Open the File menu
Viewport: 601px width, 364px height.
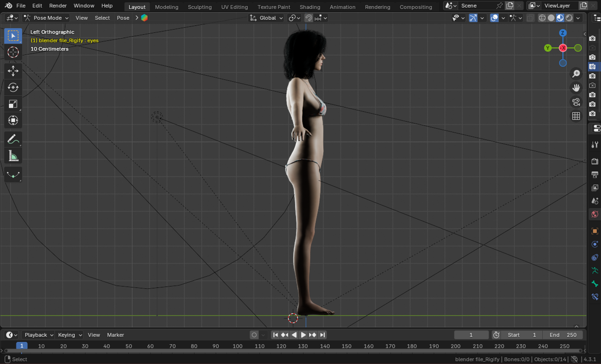(x=21, y=6)
